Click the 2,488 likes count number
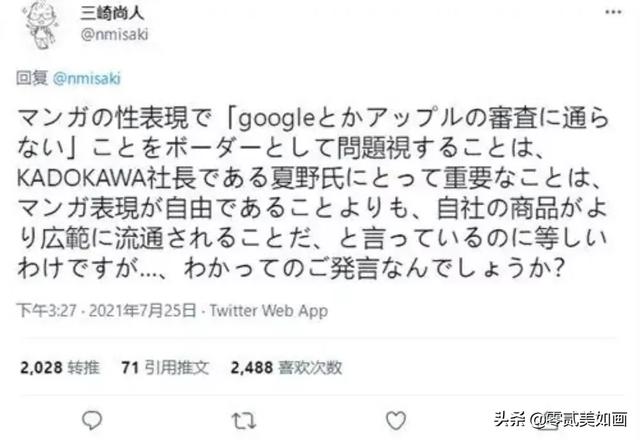The width and height of the screenshot is (640, 440). [x=252, y=368]
